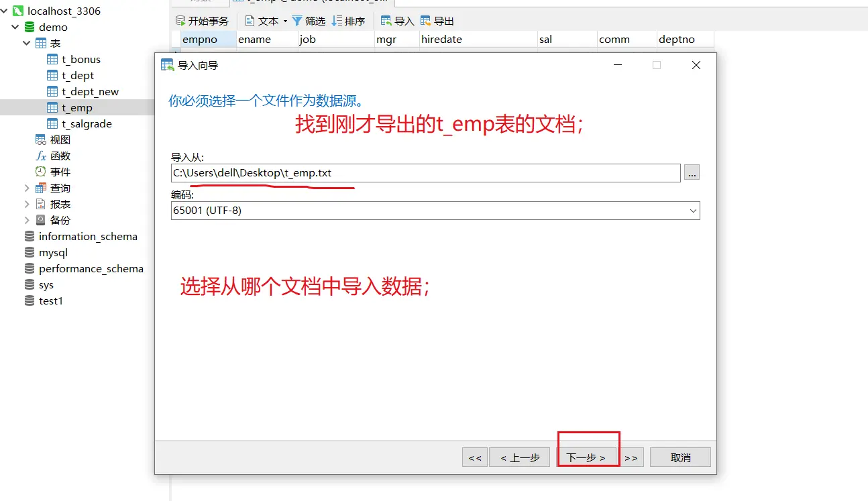Click the localhost_3306 connection icon
The image size is (868, 501).
[17, 11]
